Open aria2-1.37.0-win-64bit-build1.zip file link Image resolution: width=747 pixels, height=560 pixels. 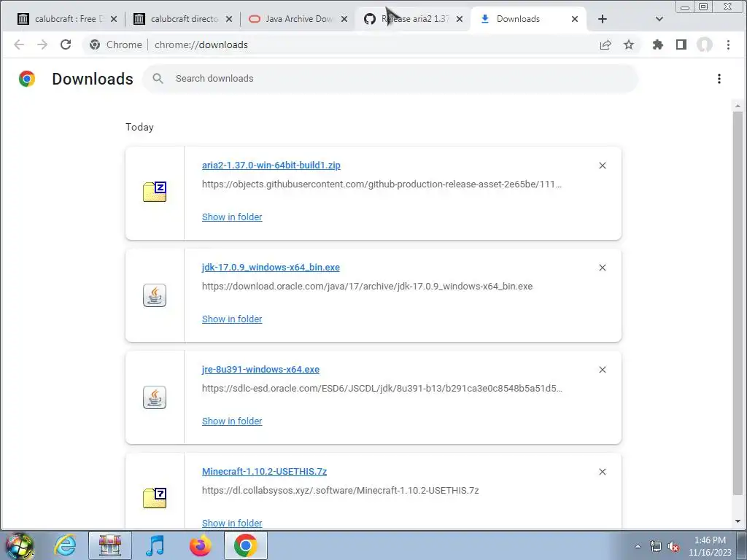(x=271, y=166)
